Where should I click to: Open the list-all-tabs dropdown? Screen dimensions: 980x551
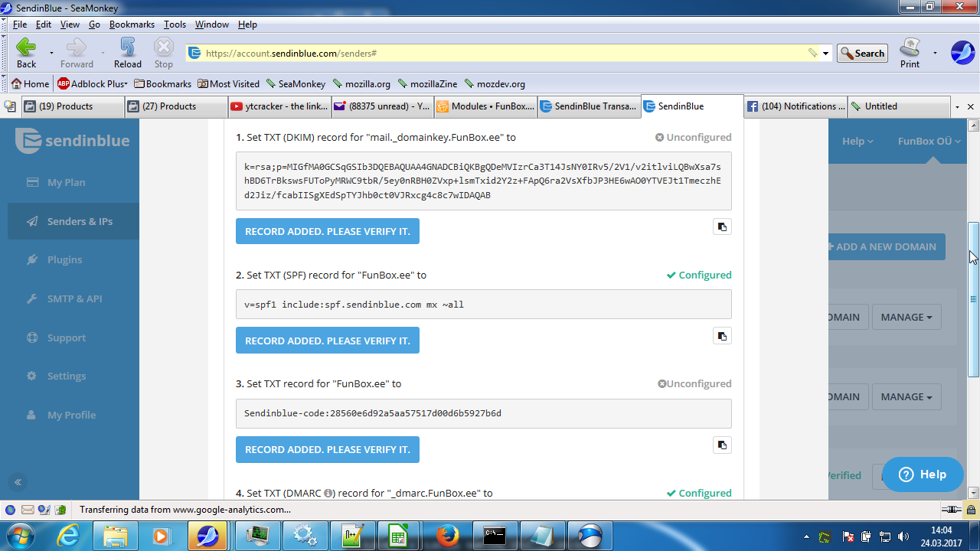coord(957,106)
